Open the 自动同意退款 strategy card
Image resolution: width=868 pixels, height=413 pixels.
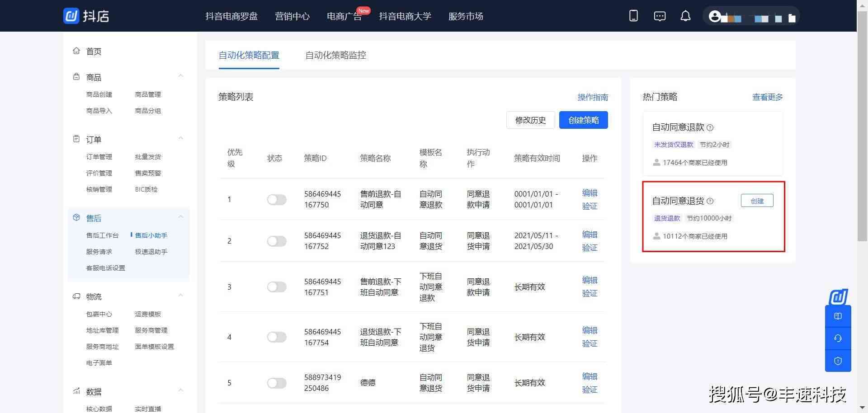pos(713,143)
